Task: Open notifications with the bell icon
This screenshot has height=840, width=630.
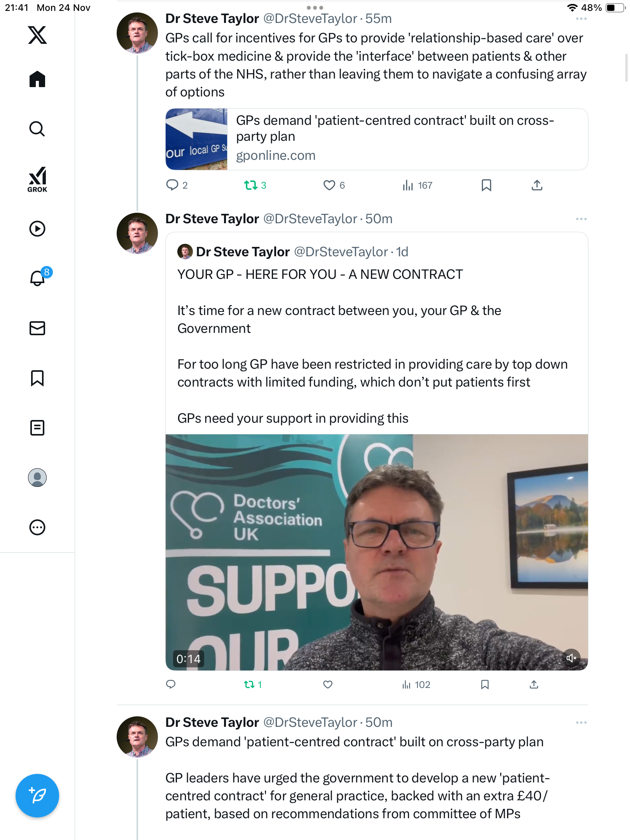Action: click(x=38, y=278)
